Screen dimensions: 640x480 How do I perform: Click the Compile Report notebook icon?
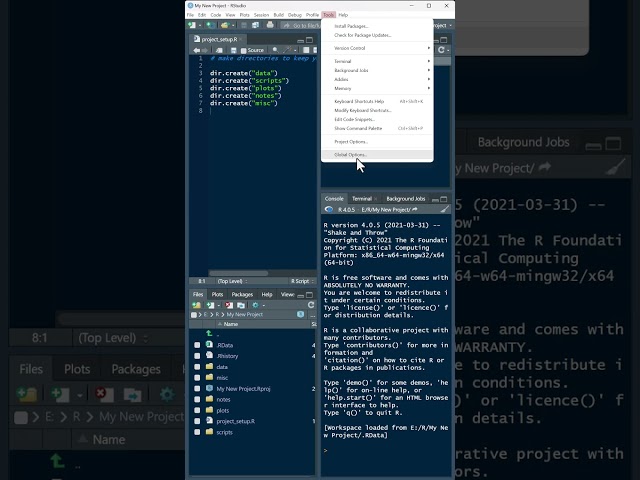point(306,50)
